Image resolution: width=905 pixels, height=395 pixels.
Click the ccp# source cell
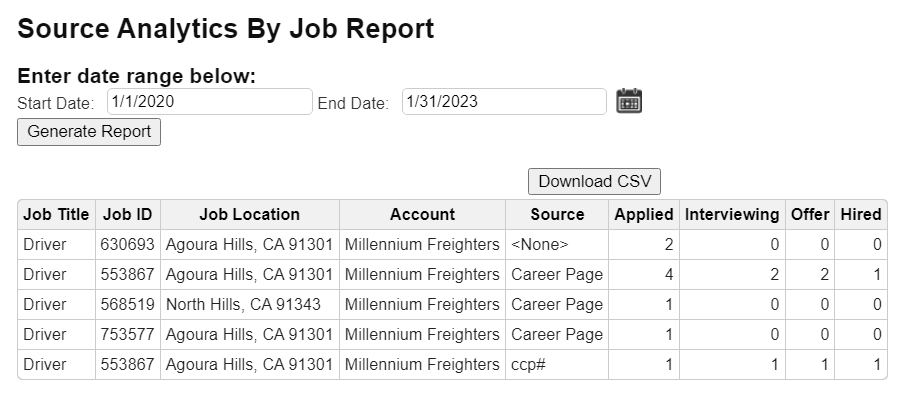[557, 365]
